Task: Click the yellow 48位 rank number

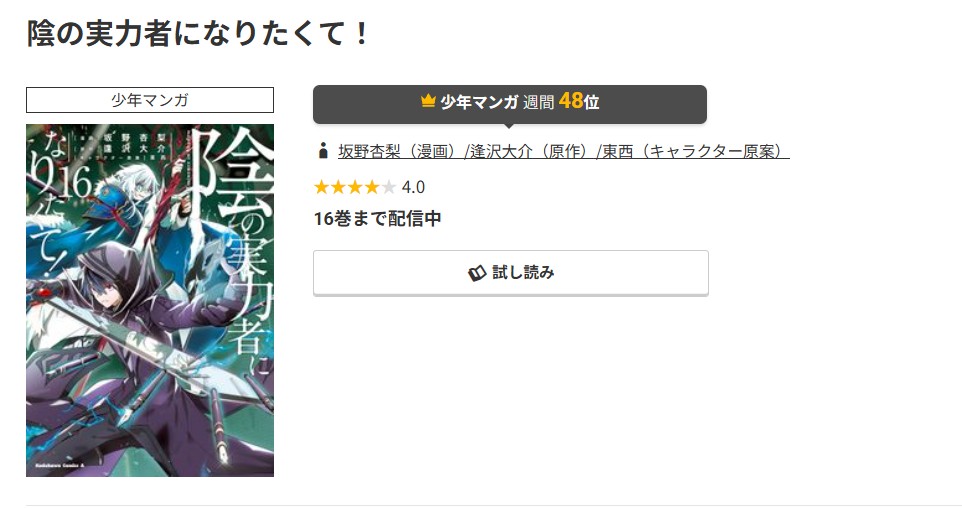Action: point(579,101)
